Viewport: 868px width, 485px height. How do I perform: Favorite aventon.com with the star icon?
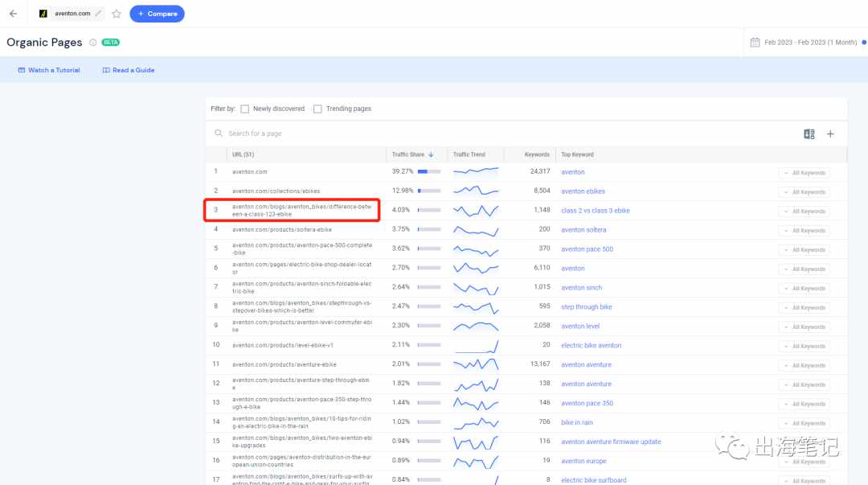point(117,14)
